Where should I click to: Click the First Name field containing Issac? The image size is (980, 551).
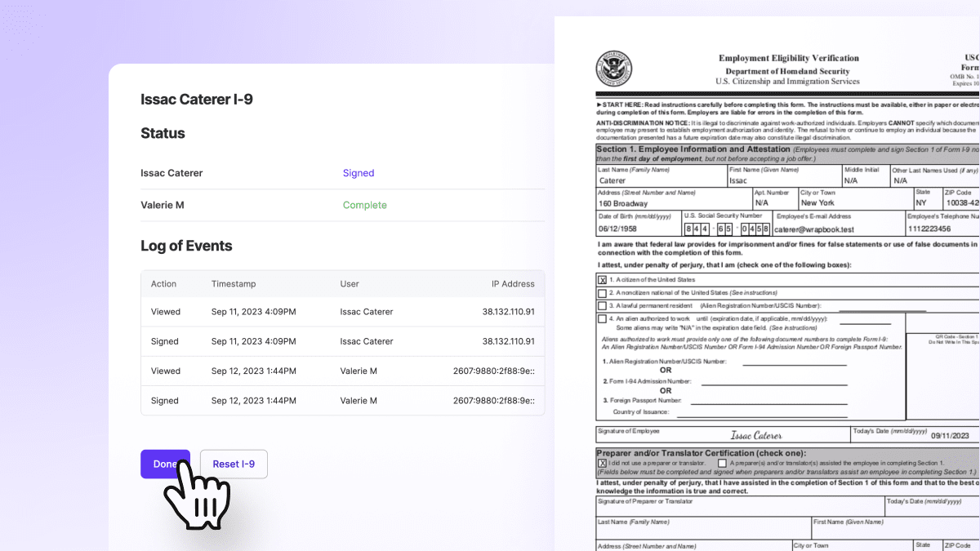tap(782, 180)
